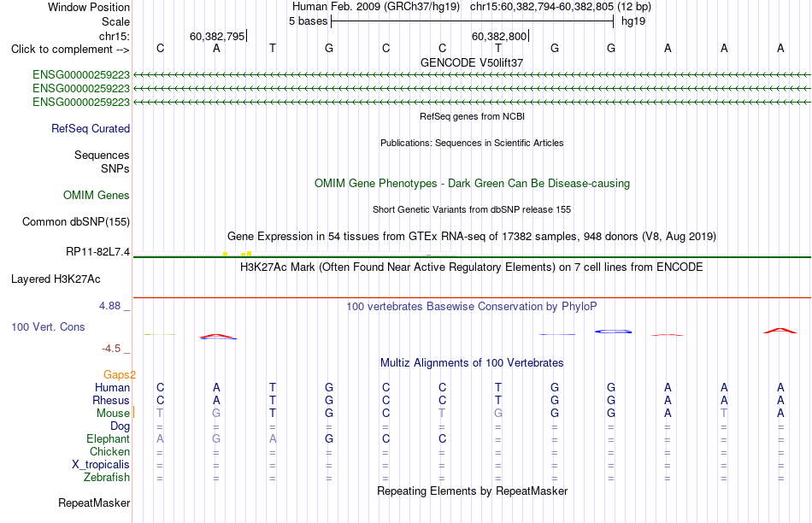Viewport: 812px width, 523px height.
Task: Click the hg19 label beside the scale bar
Action: pos(633,21)
